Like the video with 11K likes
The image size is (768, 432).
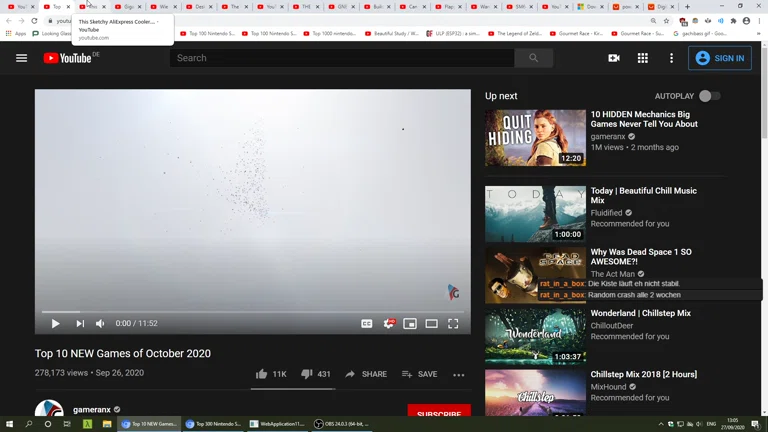pos(271,374)
